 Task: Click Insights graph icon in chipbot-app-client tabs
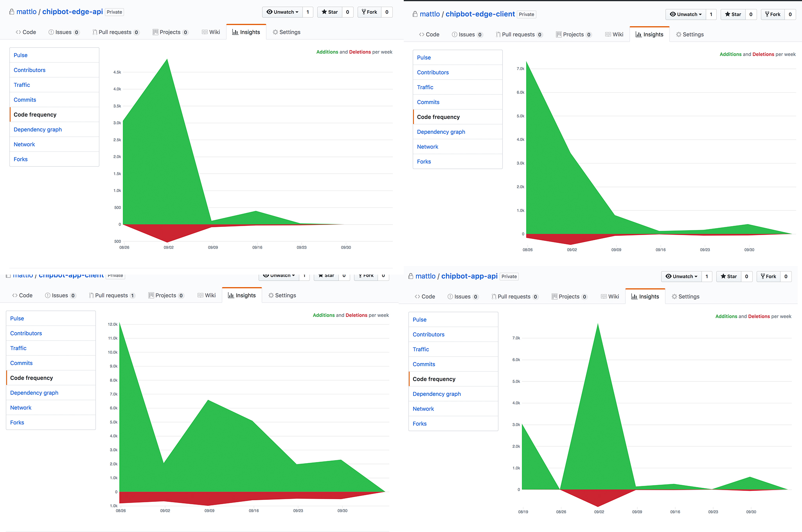pyautogui.click(x=231, y=295)
